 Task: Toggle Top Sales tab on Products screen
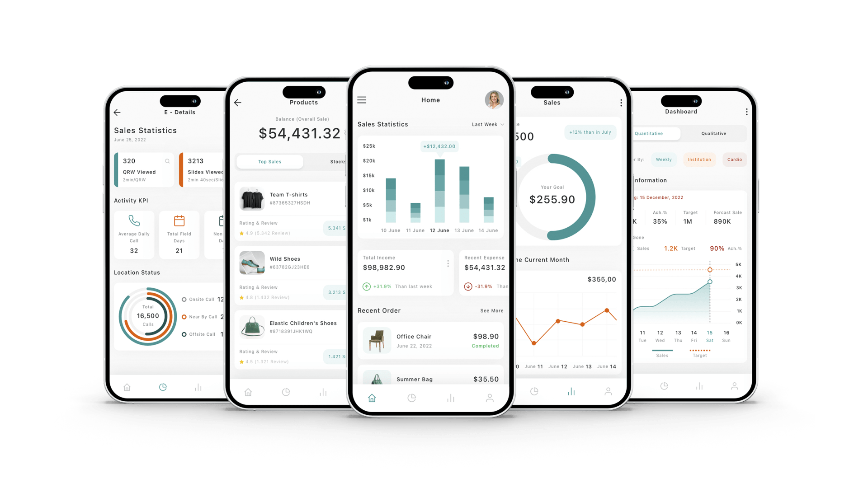pos(269,161)
